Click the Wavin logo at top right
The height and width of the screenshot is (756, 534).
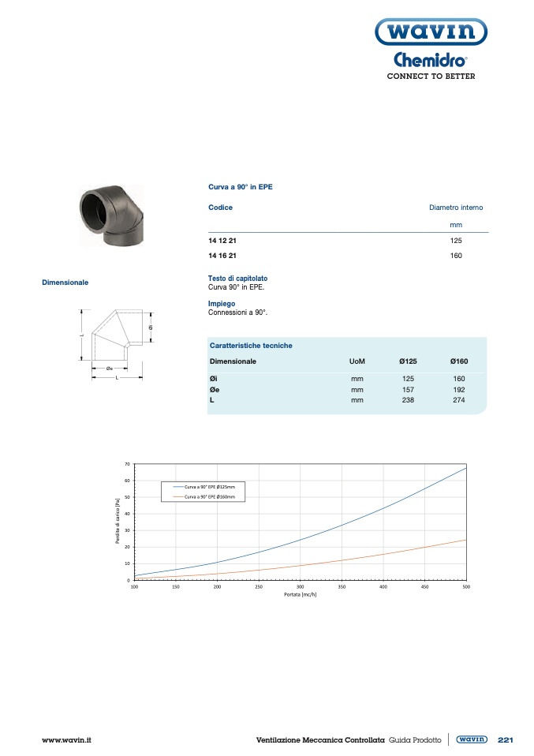[430, 32]
